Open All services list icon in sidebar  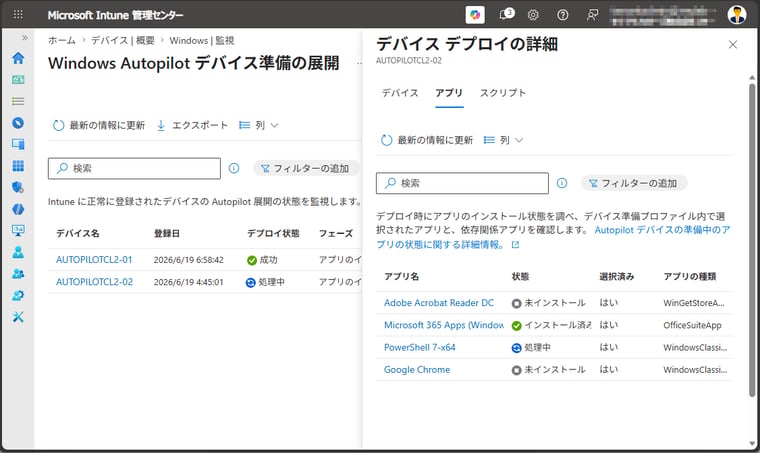[x=18, y=101]
